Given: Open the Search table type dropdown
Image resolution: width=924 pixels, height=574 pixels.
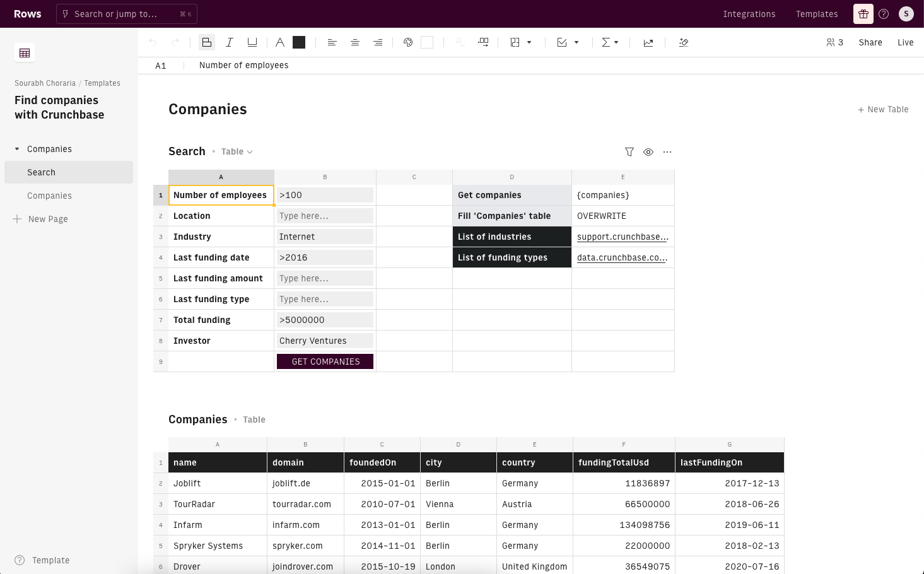Looking at the screenshot, I should (237, 151).
